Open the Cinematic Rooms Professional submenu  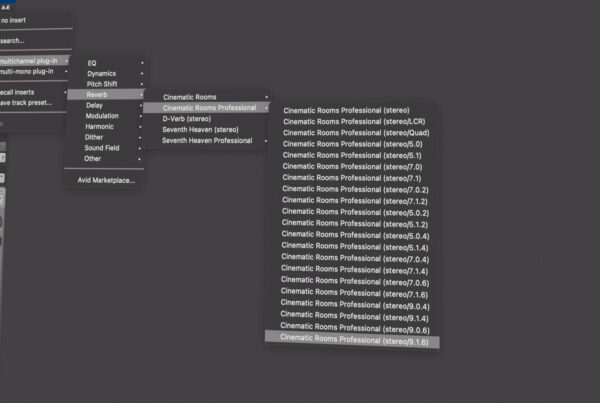(207, 108)
